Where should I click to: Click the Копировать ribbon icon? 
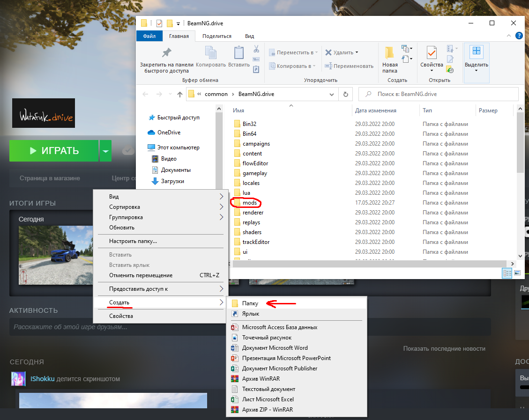tap(211, 52)
